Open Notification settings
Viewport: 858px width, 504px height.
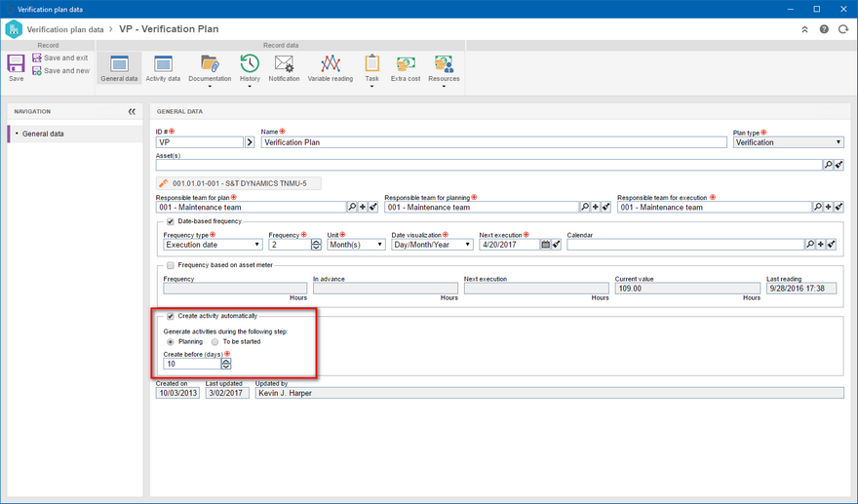coord(284,68)
